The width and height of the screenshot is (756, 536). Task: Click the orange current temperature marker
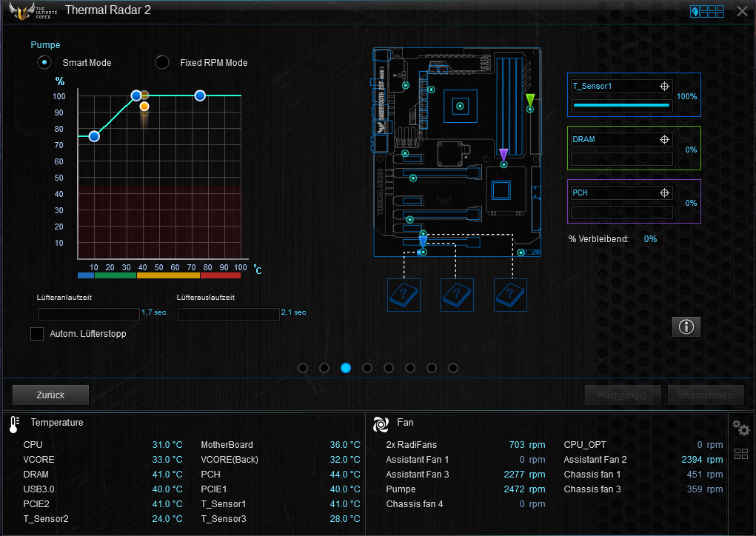[144, 107]
